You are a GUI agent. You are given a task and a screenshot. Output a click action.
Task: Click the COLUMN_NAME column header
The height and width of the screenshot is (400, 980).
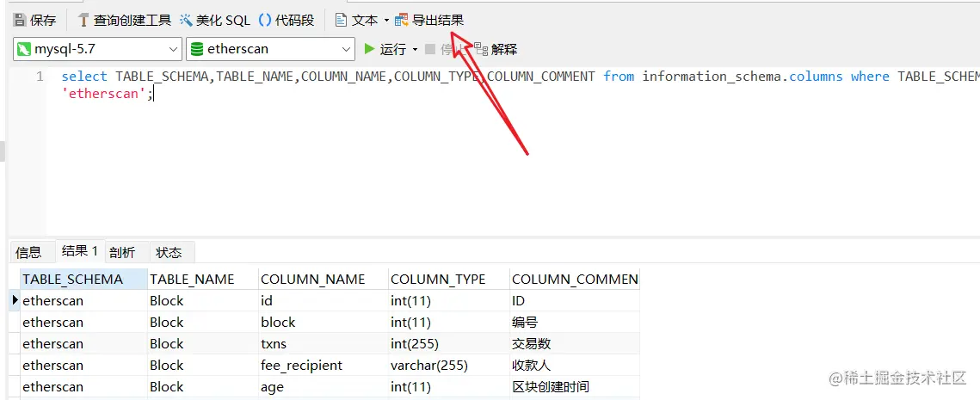click(x=324, y=279)
